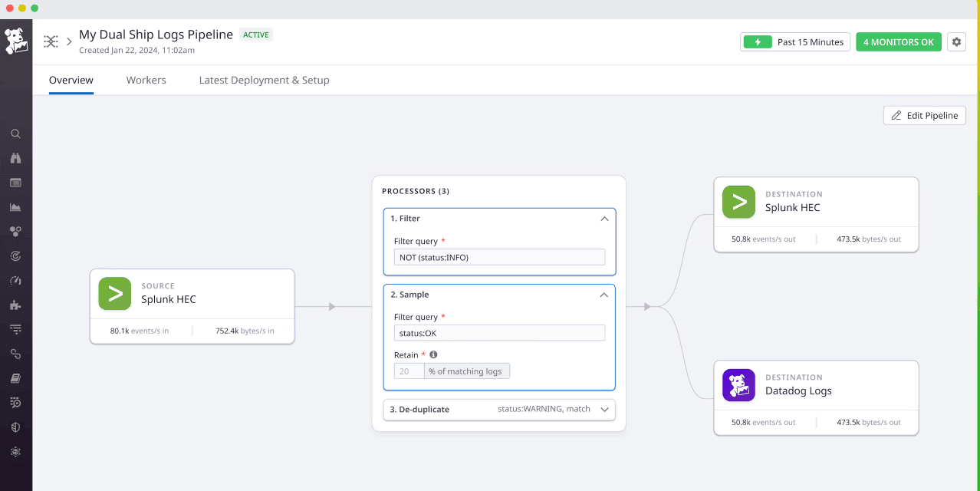Click the info icon next to Retain
The width and height of the screenshot is (980, 491).
point(433,354)
